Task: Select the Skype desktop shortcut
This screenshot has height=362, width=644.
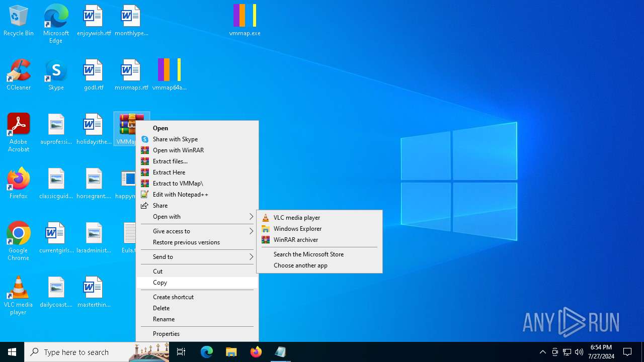Action: pyautogui.click(x=56, y=75)
